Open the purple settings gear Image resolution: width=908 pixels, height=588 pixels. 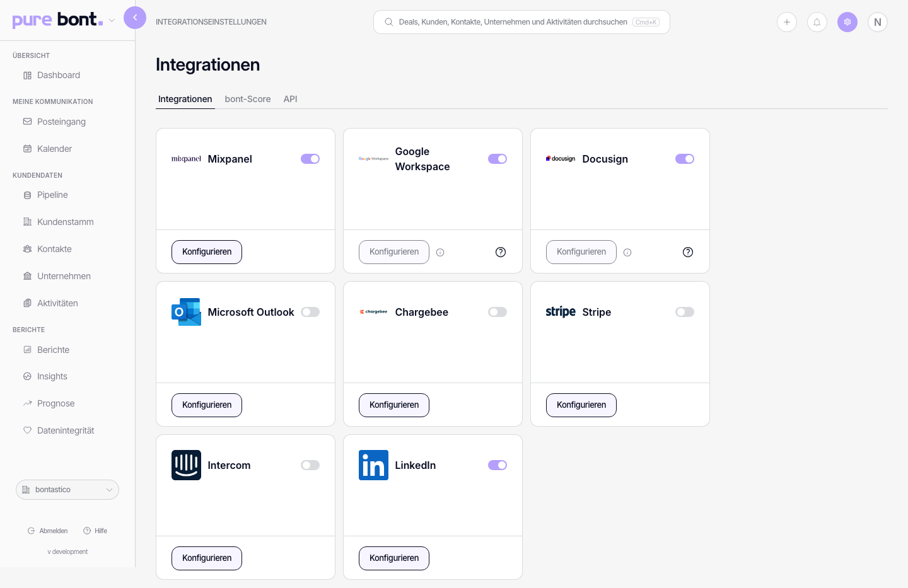(x=847, y=22)
